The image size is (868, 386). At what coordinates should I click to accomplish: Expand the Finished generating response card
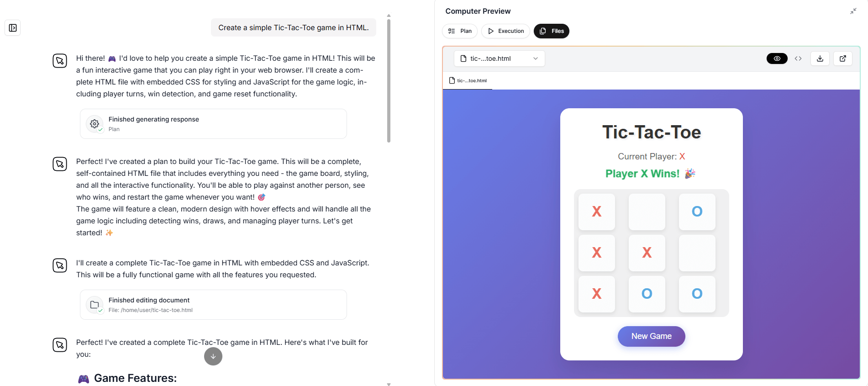[x=213, y=124]
